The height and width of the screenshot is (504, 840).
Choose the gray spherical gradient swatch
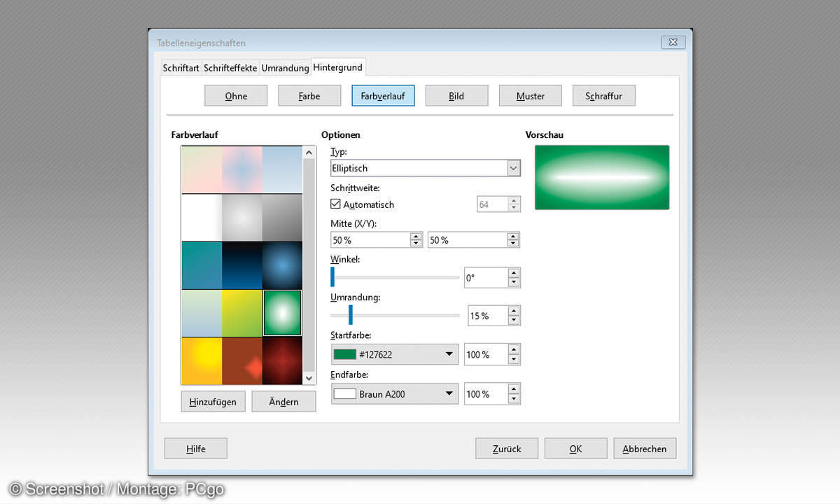pyautogui.click(x=242, y=218)
